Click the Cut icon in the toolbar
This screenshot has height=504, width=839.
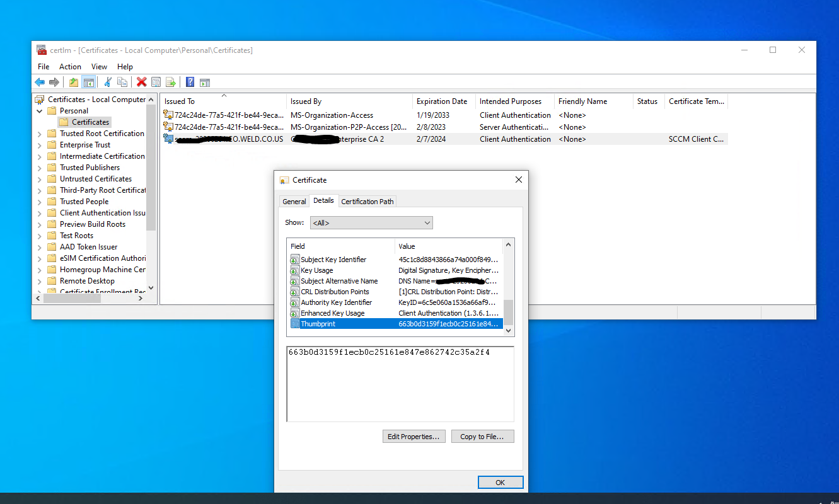pos(108,82)
